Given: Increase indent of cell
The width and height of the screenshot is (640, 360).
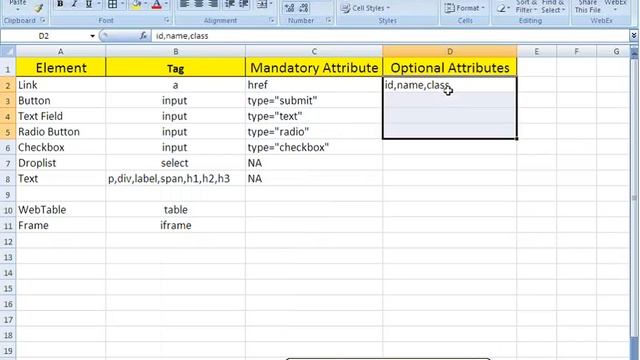Looking at the screenshot, I should coord(244,4).
